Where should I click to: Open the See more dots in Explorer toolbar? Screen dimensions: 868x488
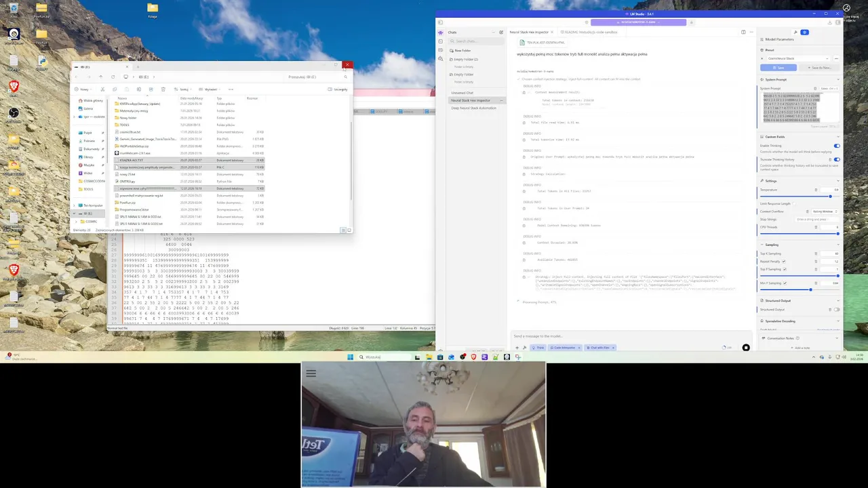point(231,89)
